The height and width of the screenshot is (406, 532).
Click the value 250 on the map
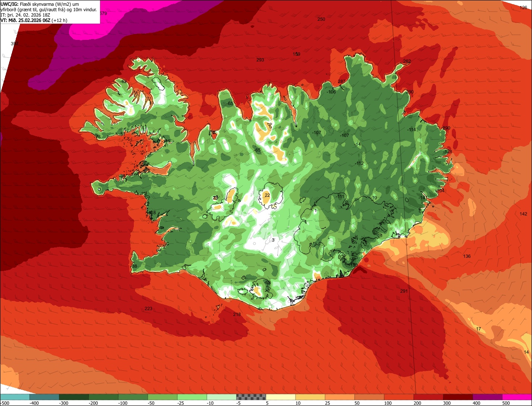321,19
